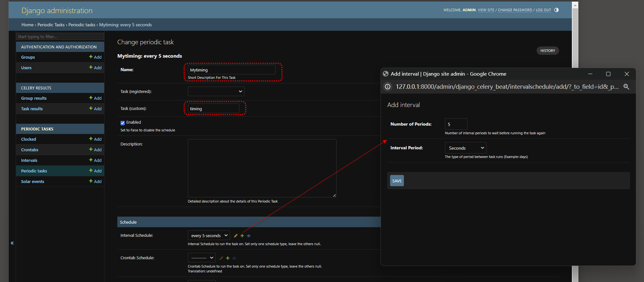Click SAVE in the Add interval popup
644x282 pixels.
point(397,181)
